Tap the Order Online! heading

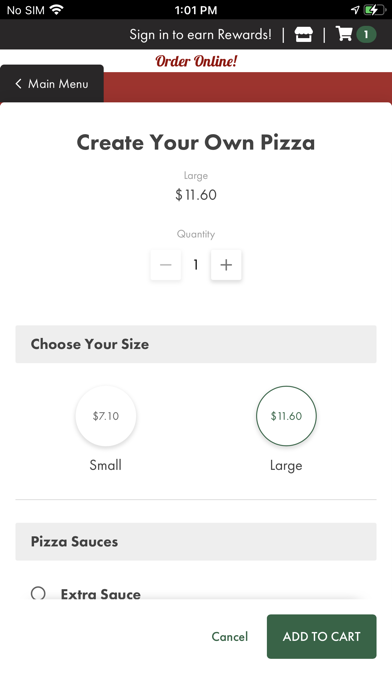click(196, 61)
